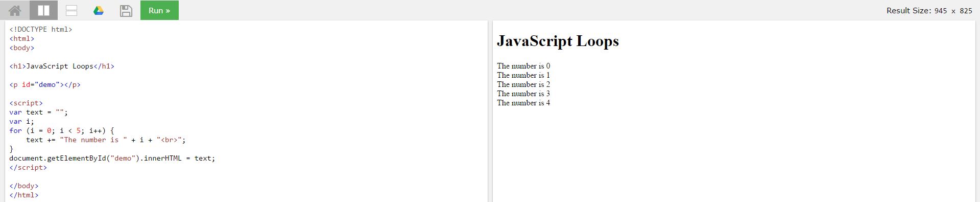Click "The number is 3" output

(x=523, y=94)
